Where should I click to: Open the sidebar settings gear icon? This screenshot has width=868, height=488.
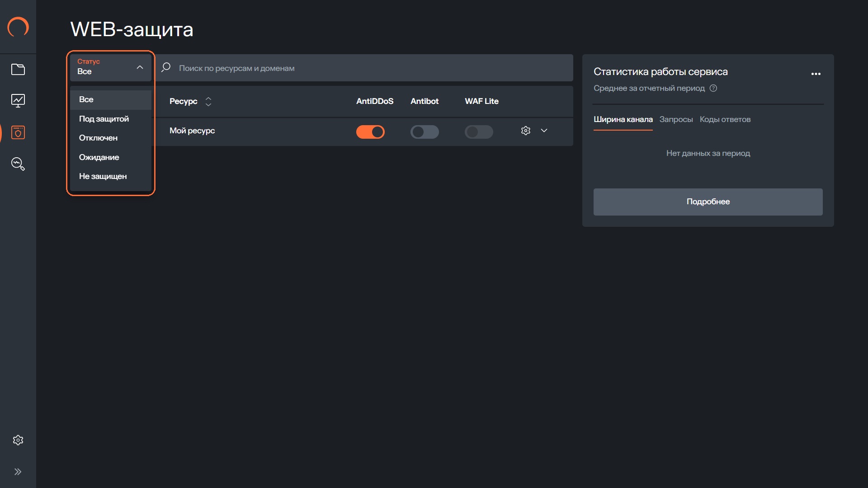[x=18, y=440]
